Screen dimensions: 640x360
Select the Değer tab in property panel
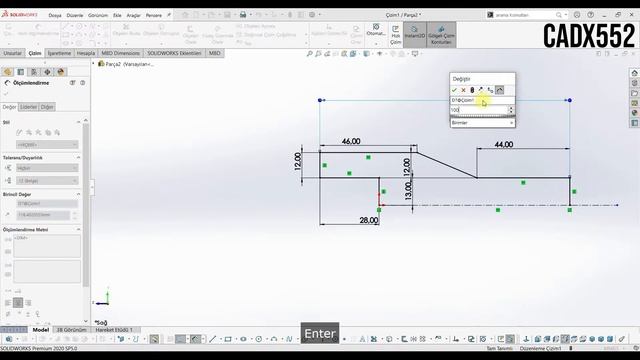pos(9,107)
